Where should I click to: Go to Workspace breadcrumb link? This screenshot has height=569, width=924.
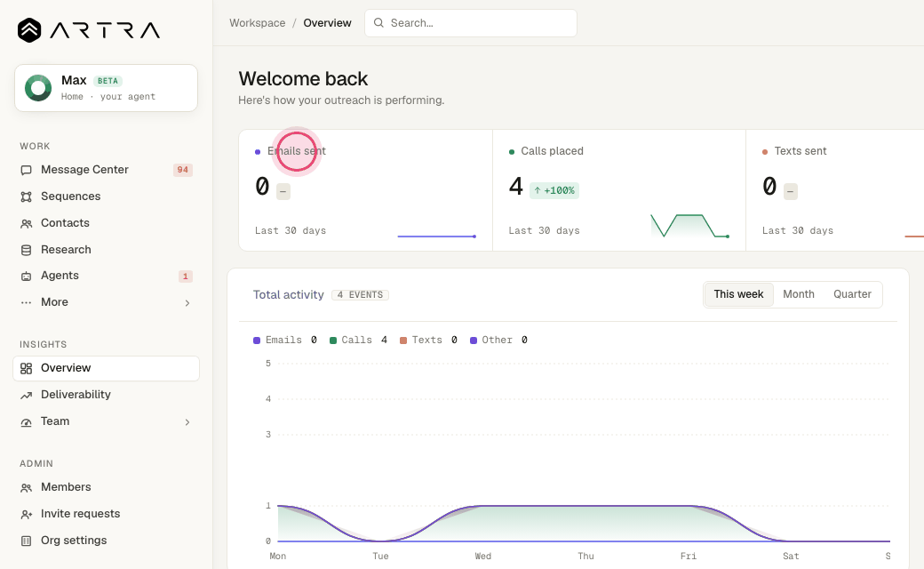pos(258,23)
